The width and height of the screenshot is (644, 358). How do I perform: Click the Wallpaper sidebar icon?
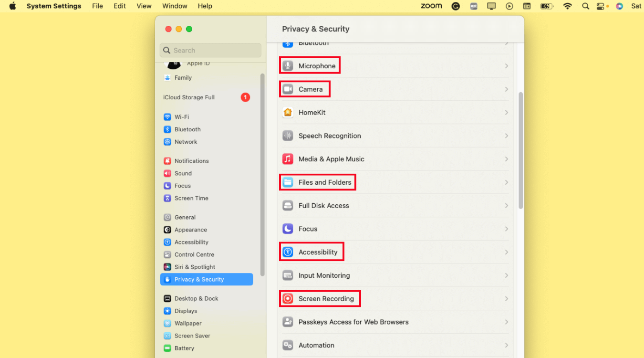pos(167,323)
